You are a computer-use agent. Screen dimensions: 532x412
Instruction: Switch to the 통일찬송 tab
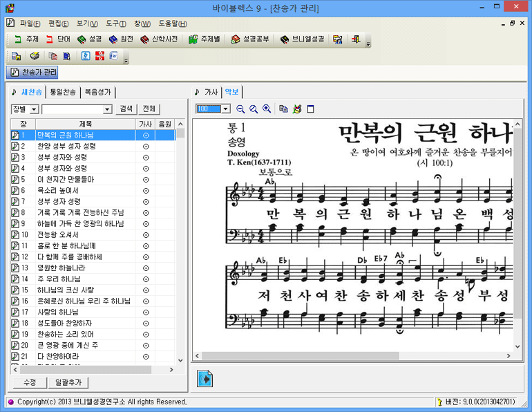pyautogui.click(x=63, y=92)
